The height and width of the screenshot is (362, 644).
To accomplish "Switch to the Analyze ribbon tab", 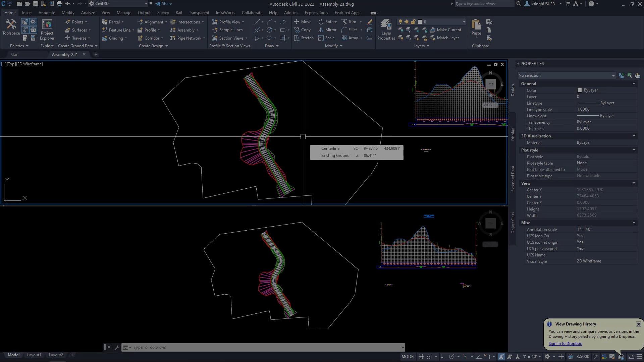I will 88,13.
